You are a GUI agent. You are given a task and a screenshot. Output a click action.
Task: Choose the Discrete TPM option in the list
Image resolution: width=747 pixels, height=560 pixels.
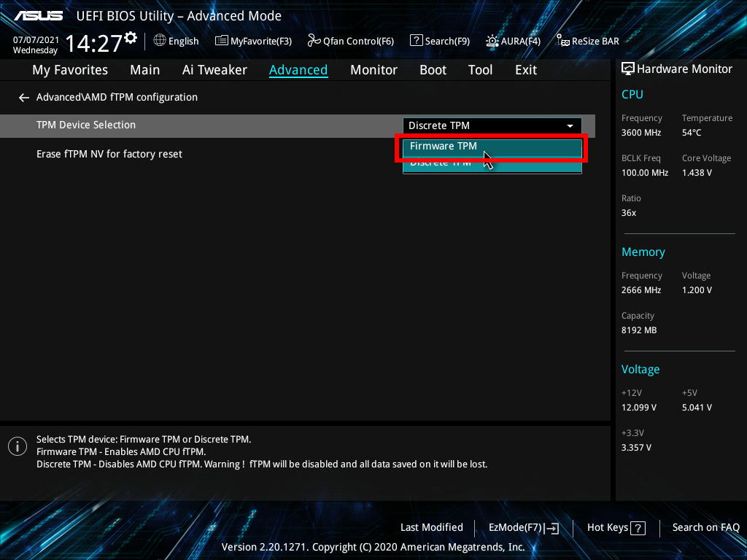(492, 165)
